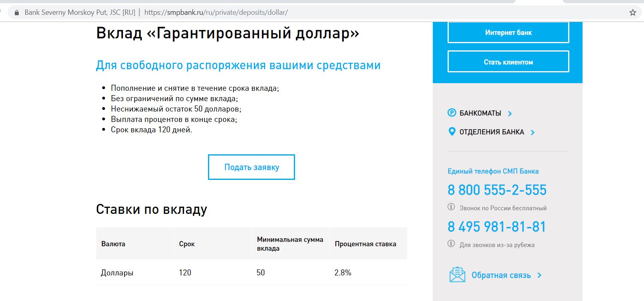Click the heading Вклад «Гарантированный доллар»
Screen dimensions: 644x301
coord(228,33)
